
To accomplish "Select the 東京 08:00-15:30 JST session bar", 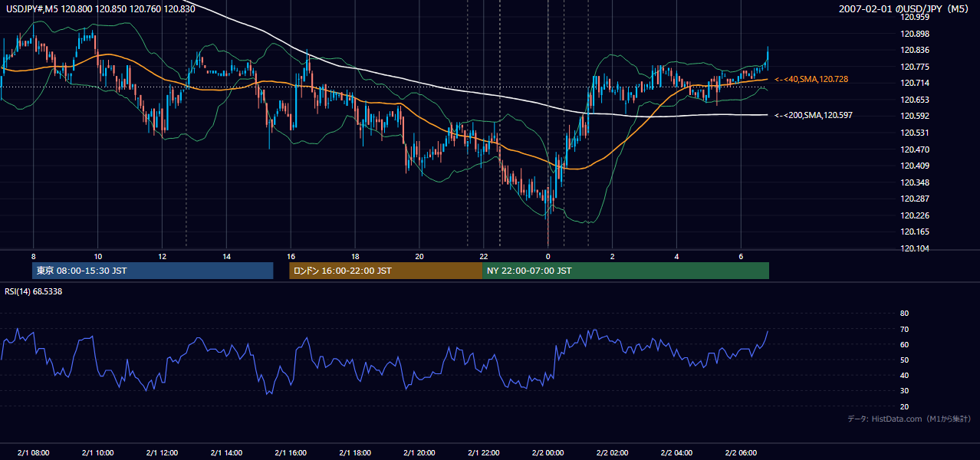I will click(x=153, y=271).
